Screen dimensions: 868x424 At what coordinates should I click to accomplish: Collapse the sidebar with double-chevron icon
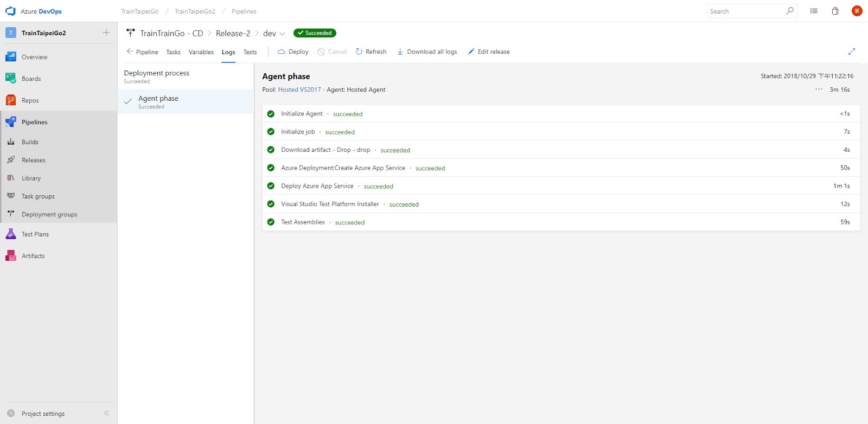106,413
